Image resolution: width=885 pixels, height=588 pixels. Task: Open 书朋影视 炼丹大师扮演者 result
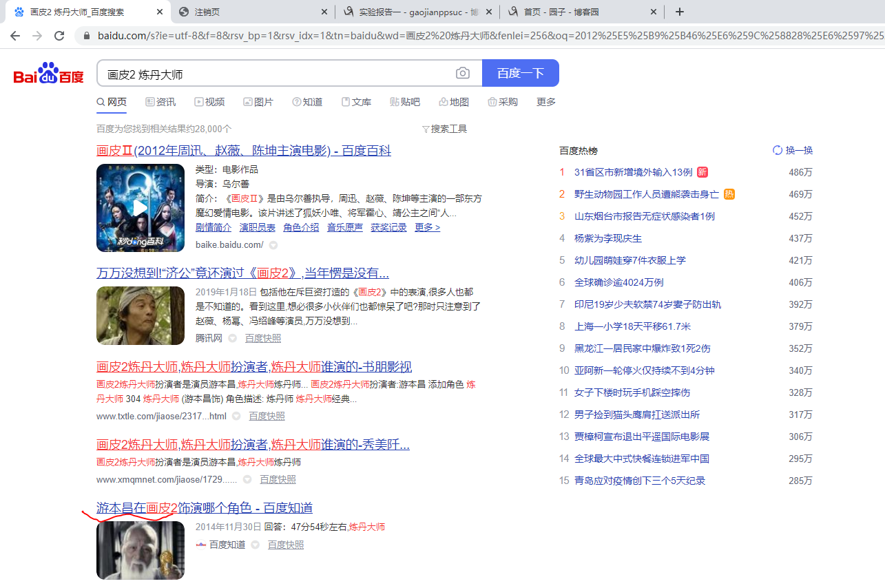[x=254, y=366]
